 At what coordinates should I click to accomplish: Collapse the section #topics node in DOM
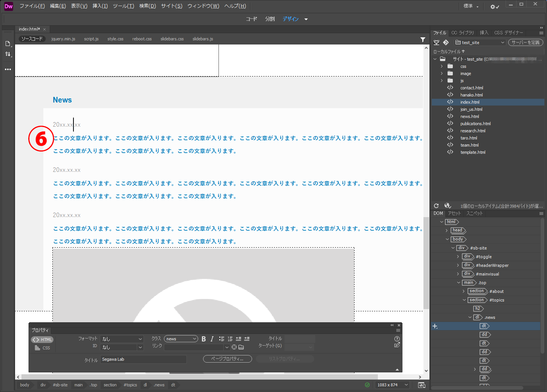pos(464,300)
